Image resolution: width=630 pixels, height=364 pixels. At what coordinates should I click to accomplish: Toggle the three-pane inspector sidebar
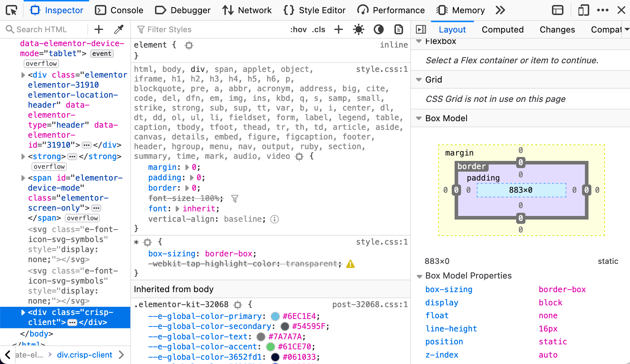point(421,29)
